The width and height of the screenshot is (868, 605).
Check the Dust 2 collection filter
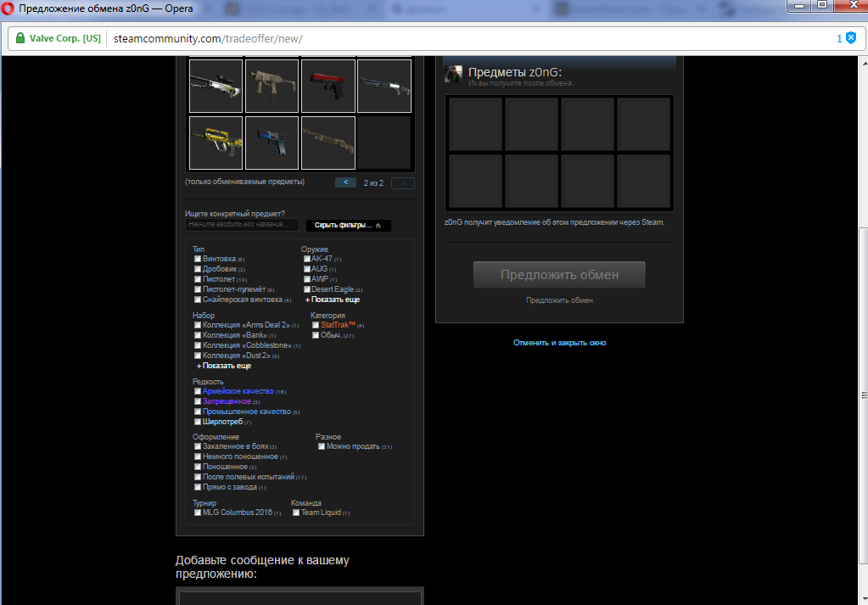click(x=197, y=356)
